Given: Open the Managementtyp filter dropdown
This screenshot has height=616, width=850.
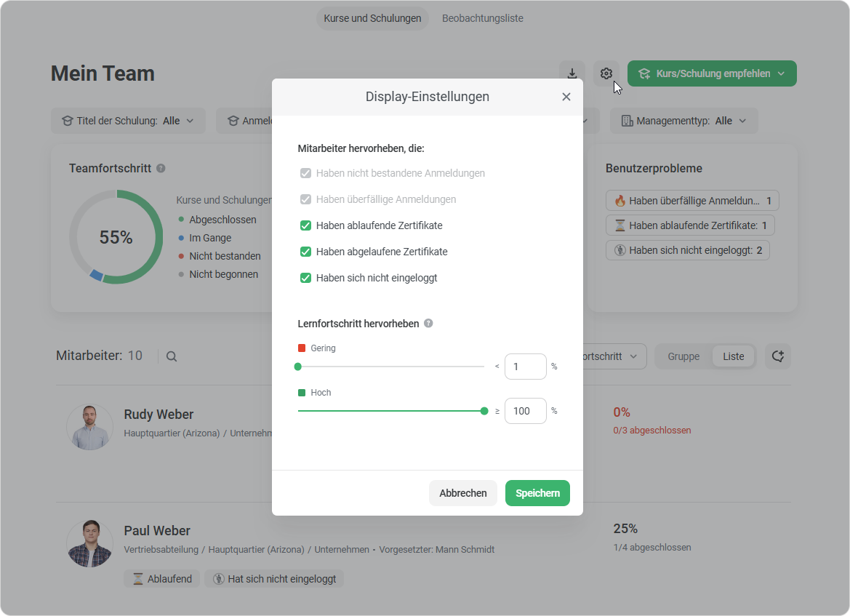Looking at the screenshot, I should click(x=683, y=121).
